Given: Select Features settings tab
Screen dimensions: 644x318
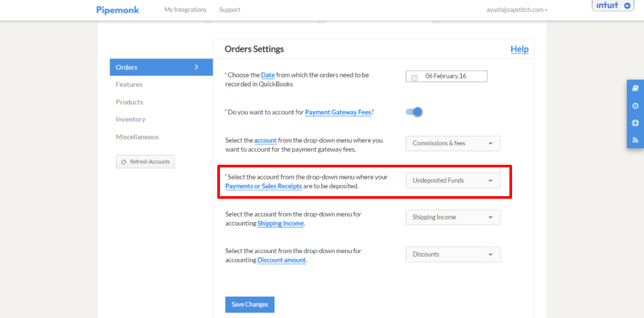Looking at the screenshot, I should point(129,84).
